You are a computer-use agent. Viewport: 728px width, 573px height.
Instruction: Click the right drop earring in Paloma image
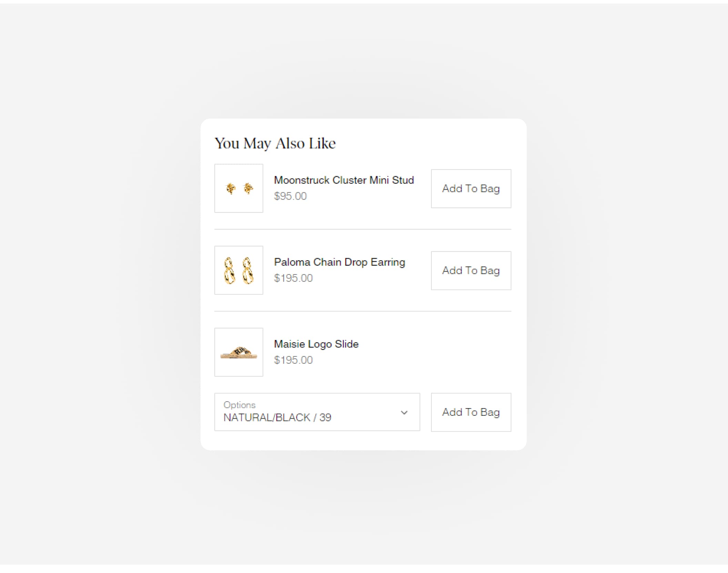[x=247, y=271]
